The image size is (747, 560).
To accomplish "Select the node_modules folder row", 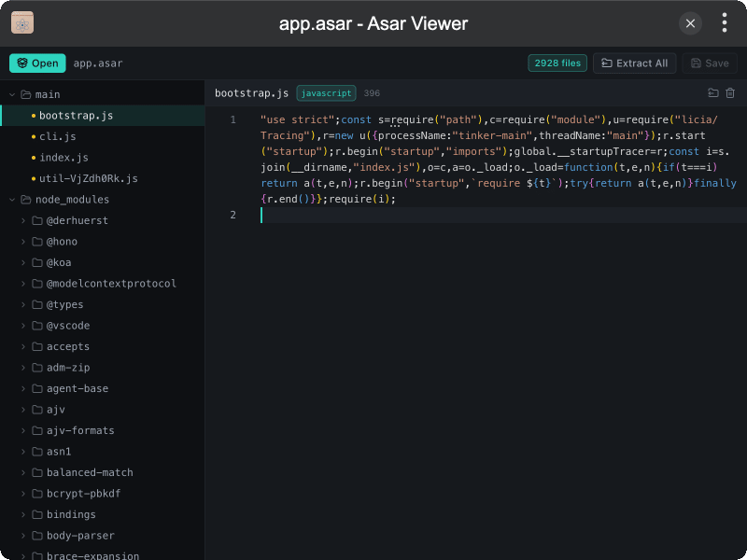I will tap(103, 200).
